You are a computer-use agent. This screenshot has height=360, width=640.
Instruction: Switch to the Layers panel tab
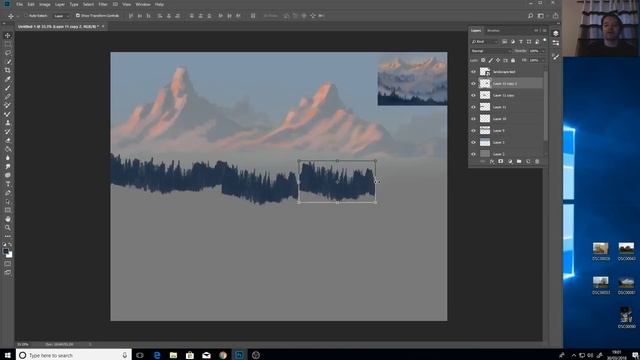click(x=476, y=31)
